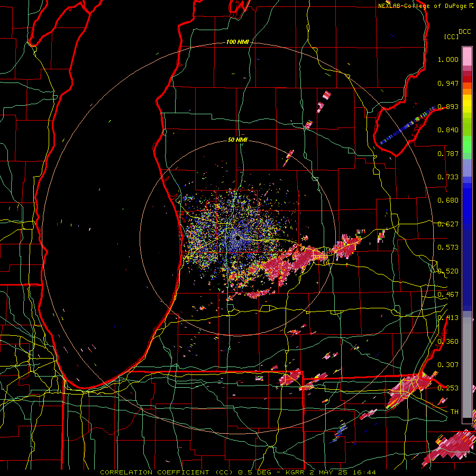Viewport: 476px width, 476px height.
Task: Click the [CC] units label
Action: [x=452, y=36]
